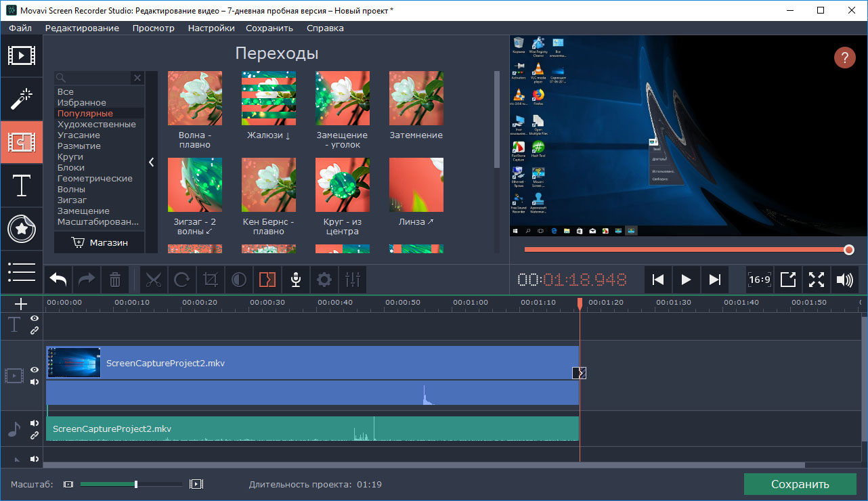
Task: Open the Настройки menu
Action: [x=211, y=28]
